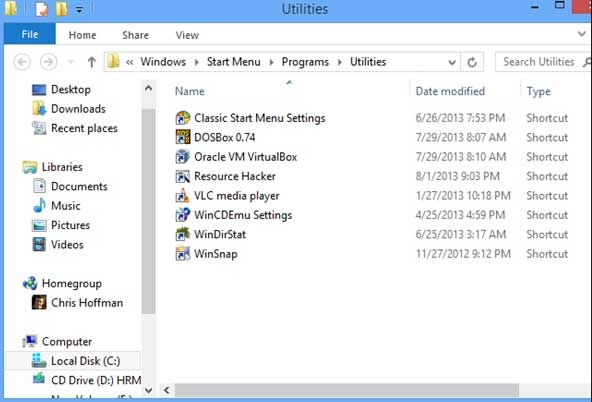Click the Downloads folder icon

[x=39, y=109]
